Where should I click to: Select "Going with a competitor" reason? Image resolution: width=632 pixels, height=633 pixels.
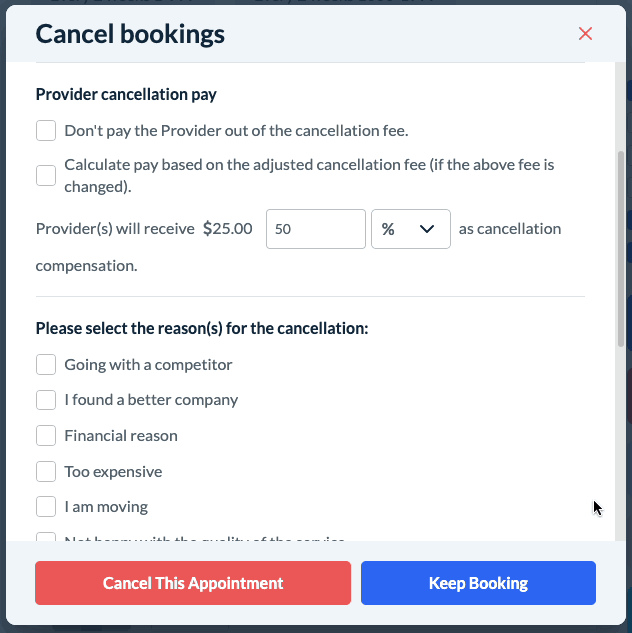(x=46, y=364)
